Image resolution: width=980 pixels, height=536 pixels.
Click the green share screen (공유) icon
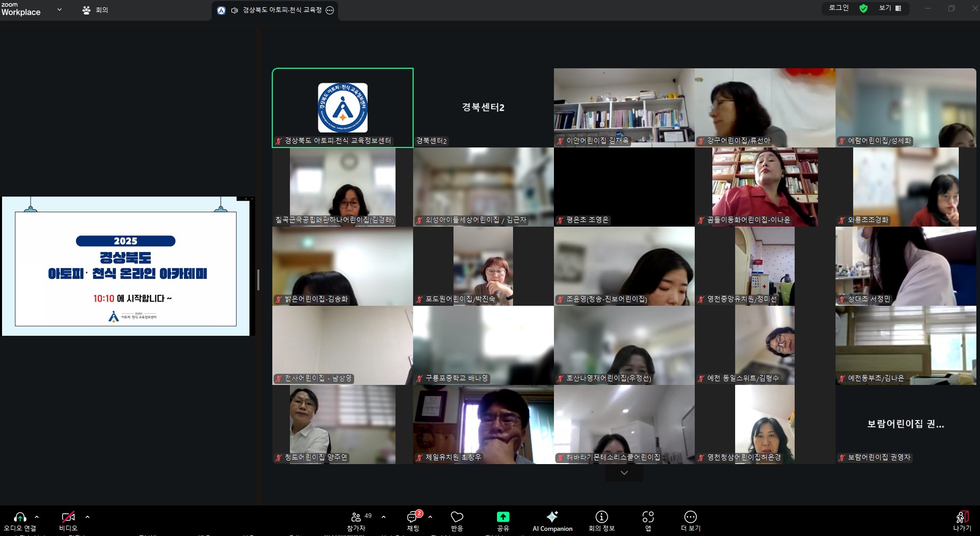[503, 517]
